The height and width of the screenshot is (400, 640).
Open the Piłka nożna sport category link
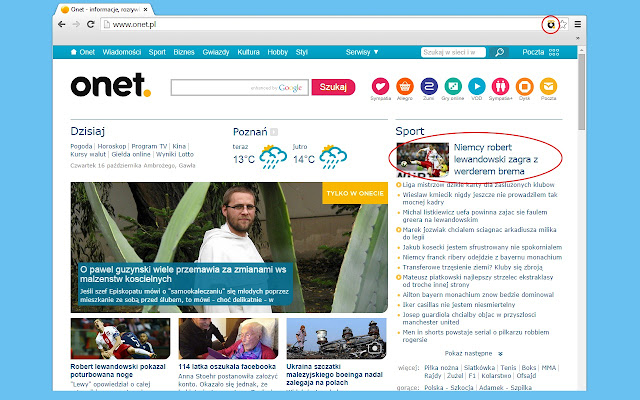coord(441,368)
